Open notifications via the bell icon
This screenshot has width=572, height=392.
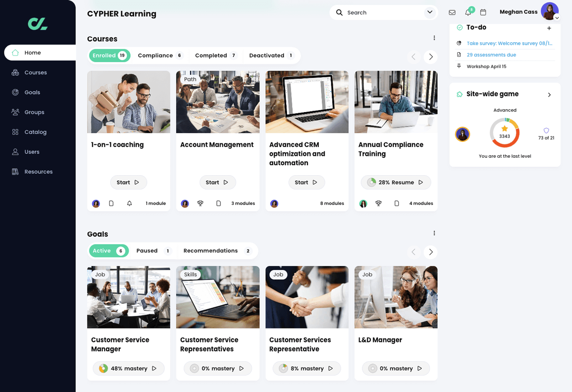click(x=467, y=12)
